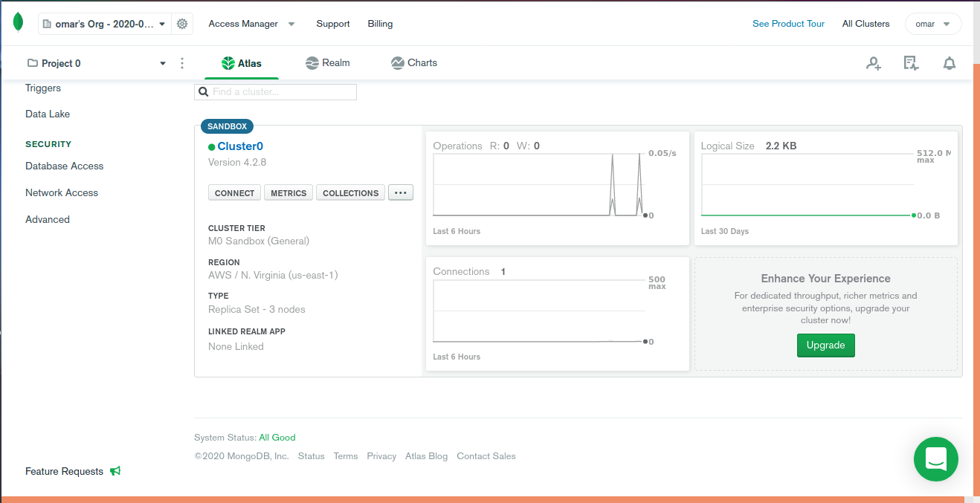This screenshot has height=503, width=980.
Task: Click Feature Requests link
Action: 64,471
